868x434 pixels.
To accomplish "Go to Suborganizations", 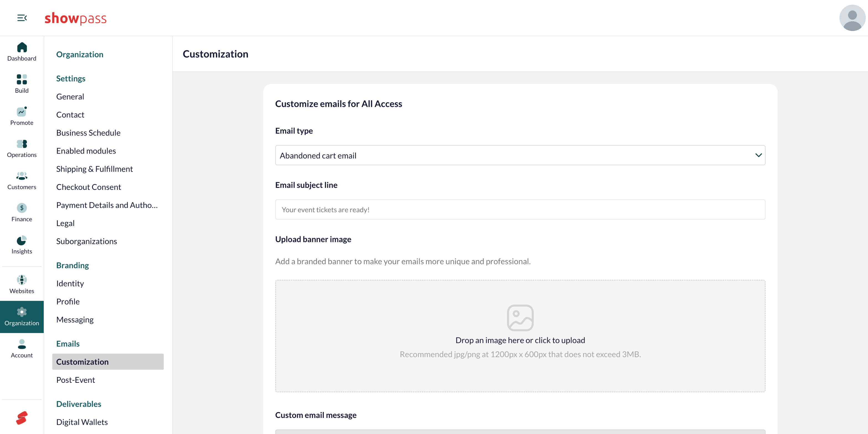I will (x=87, y=241).
